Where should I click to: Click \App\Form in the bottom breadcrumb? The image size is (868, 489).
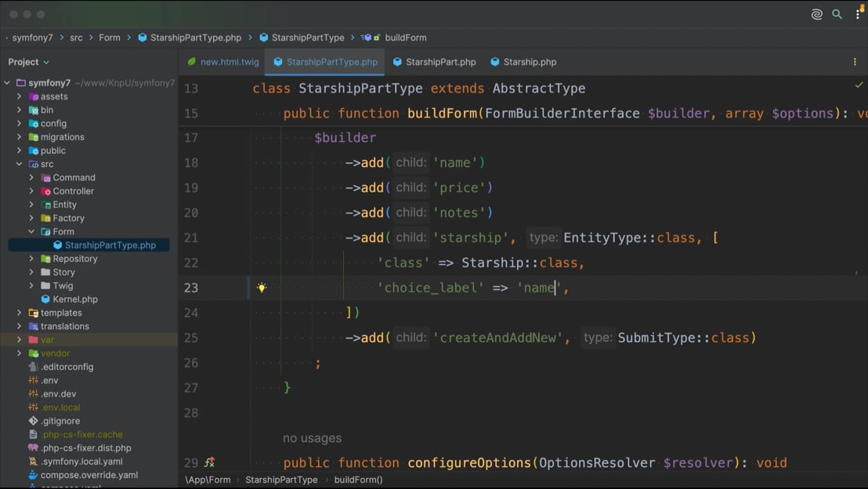coord(208,480)
